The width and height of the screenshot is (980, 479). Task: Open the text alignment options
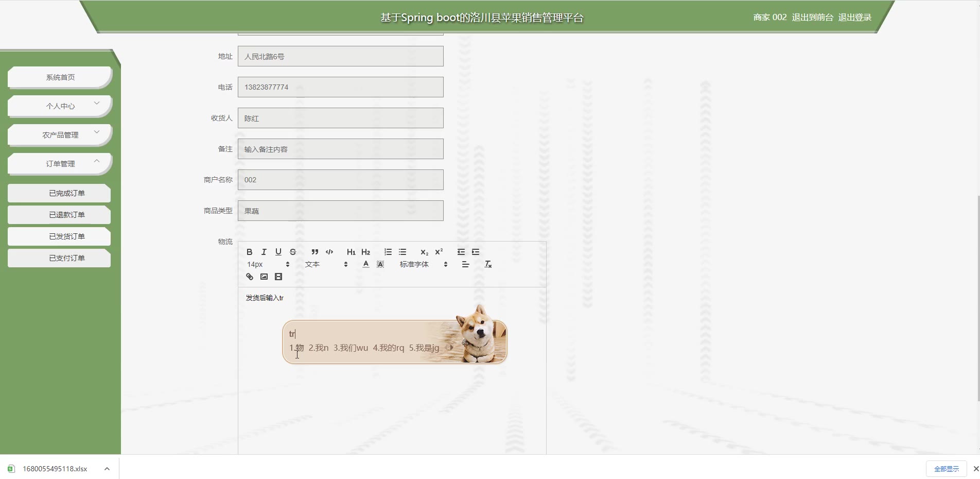click(466, 264)
